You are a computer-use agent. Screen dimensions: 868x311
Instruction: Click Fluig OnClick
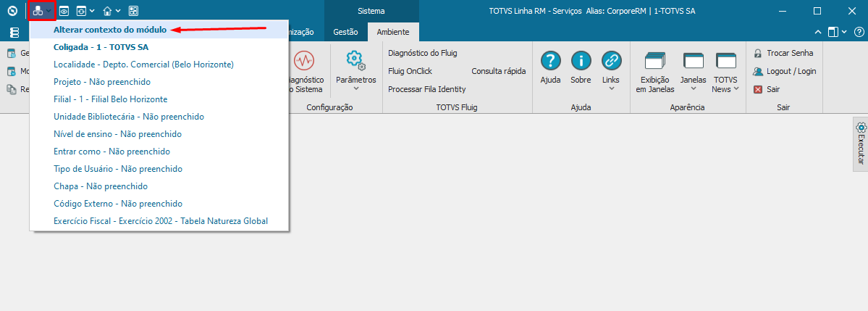(x=410, y=71)
